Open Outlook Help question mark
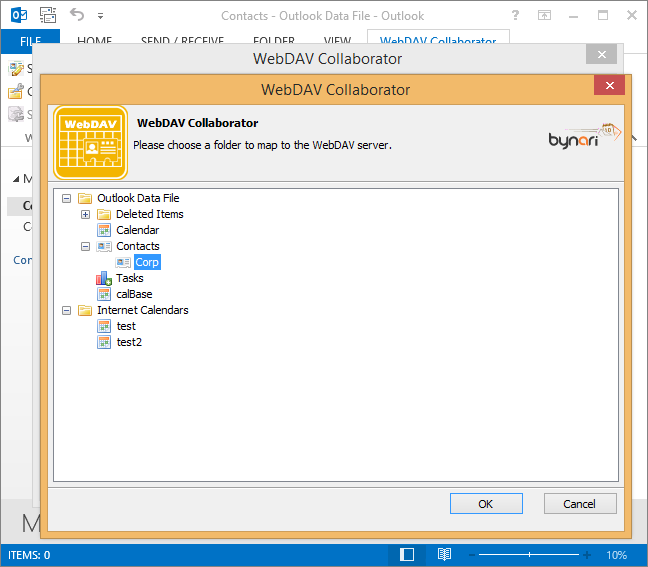The height and width of the screenshot is (567, 648). (515, 15)
